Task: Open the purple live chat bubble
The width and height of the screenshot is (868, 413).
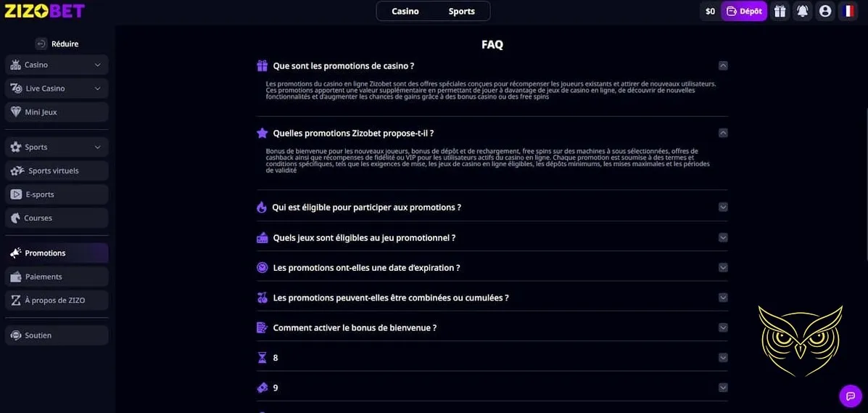Action: pyautogui.click(x=850, y=396)
